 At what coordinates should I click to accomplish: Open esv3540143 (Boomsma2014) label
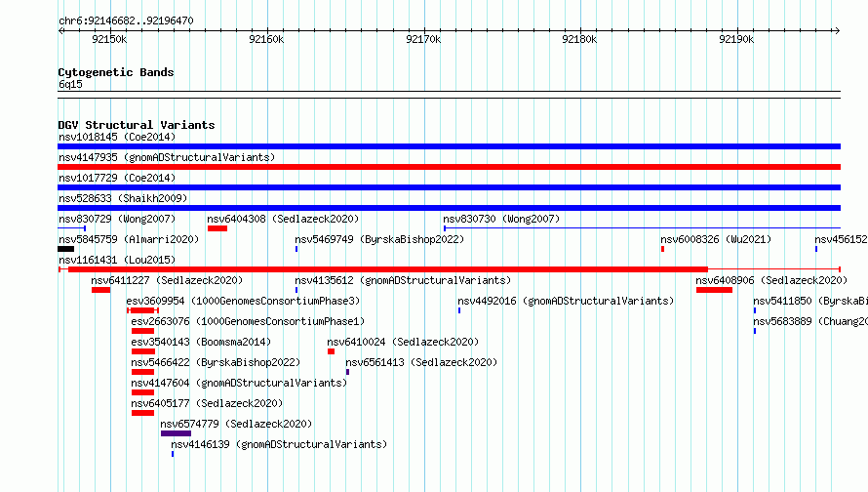[201, 342]
